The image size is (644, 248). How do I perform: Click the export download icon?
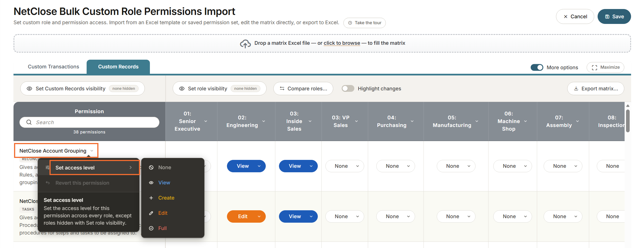pos(576,89)
